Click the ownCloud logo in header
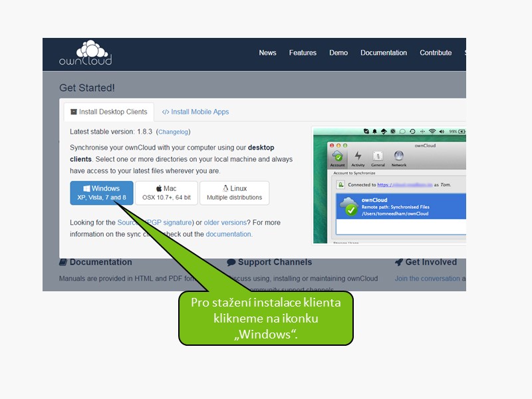 click(x=85, y=53)
